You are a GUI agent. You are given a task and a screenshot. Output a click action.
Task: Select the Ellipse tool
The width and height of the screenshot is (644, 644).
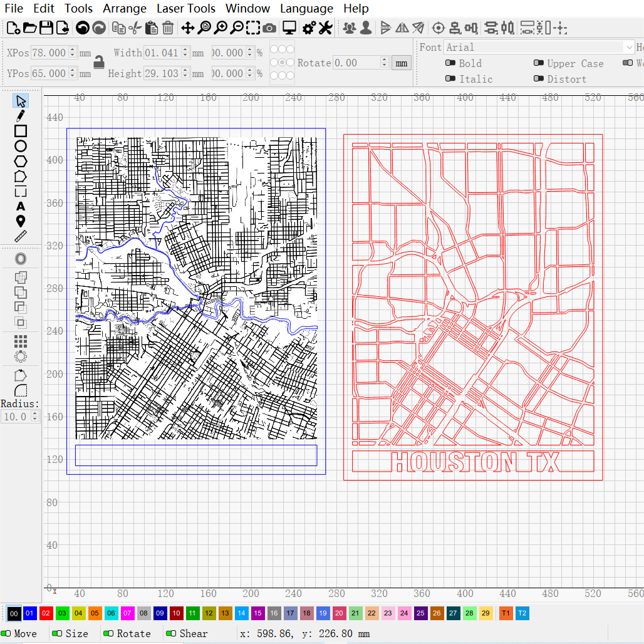click(21, 145)
